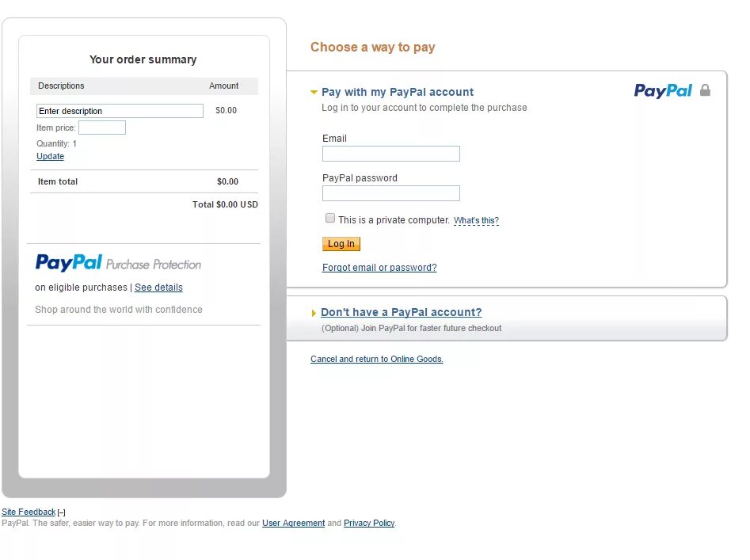Click the security lock icon
This screenshot has height=560, width=750.
(705, 90)
